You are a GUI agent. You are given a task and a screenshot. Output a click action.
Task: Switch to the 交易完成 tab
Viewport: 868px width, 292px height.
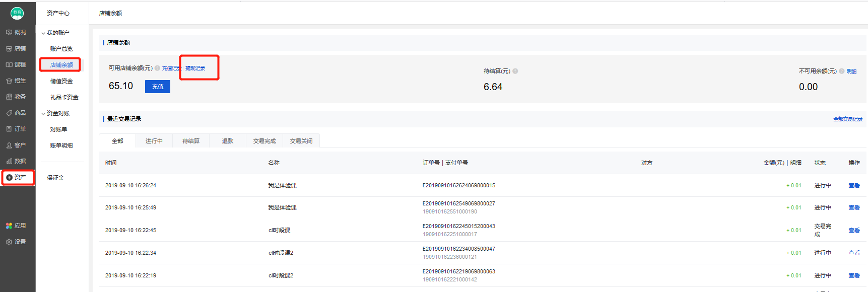pos(264,141)
